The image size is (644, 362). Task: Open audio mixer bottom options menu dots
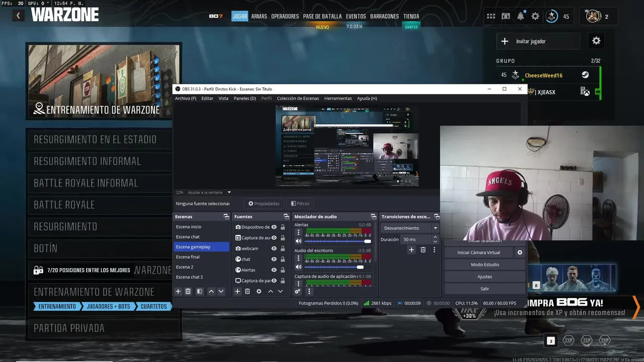309,291
